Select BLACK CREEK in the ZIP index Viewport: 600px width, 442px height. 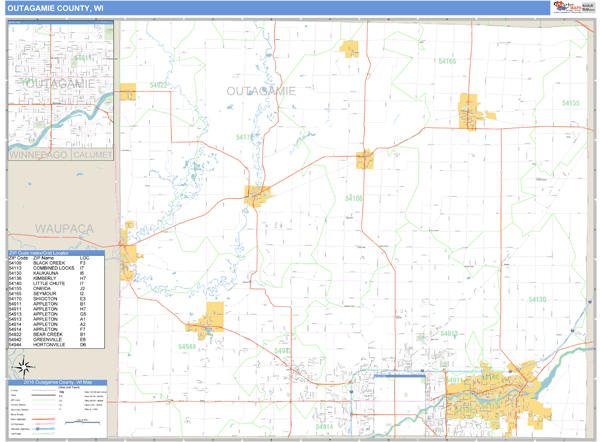[49, 263]
